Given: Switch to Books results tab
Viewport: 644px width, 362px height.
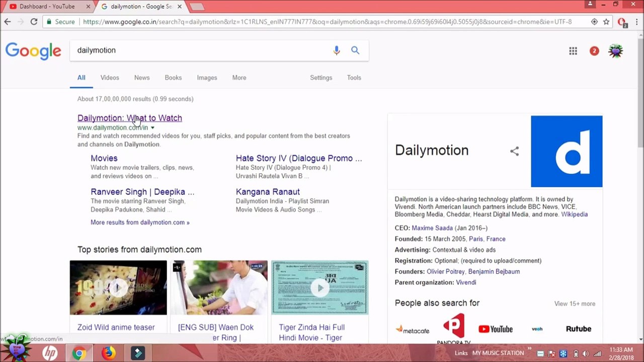Looking at the screenshot, I should click(173, 77).
